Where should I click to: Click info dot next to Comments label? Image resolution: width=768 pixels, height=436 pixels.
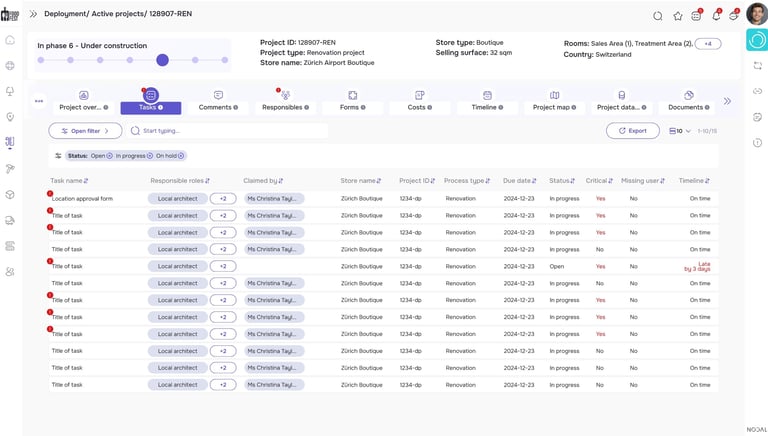(x=236, y=107)
